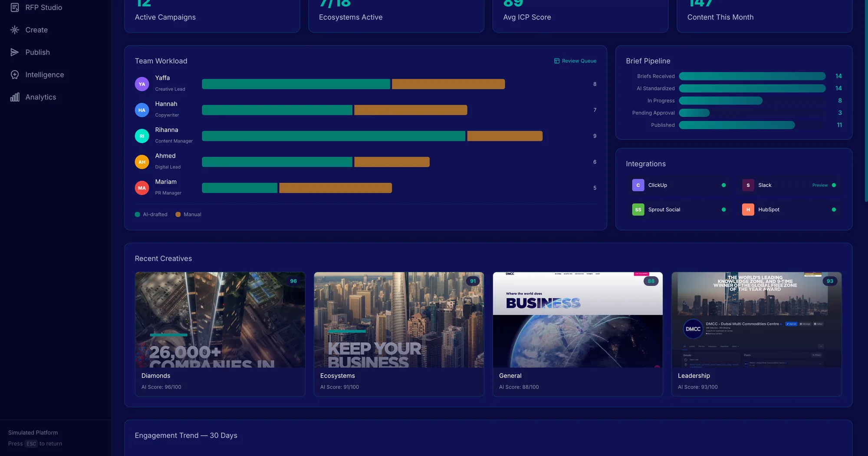Click the HubSpot integration icon
The width and height of the screenshot is (868, 456).
point(748,209)
